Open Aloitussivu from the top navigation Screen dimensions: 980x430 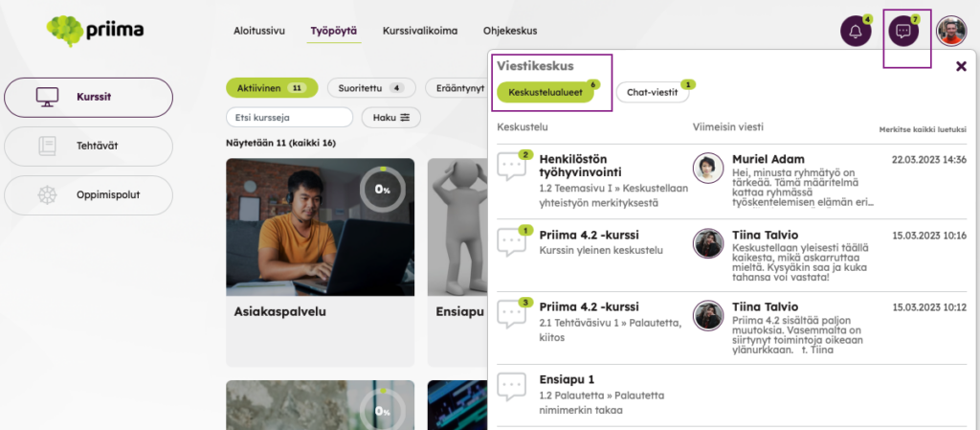pyautogui.click(x=259, y=32)
